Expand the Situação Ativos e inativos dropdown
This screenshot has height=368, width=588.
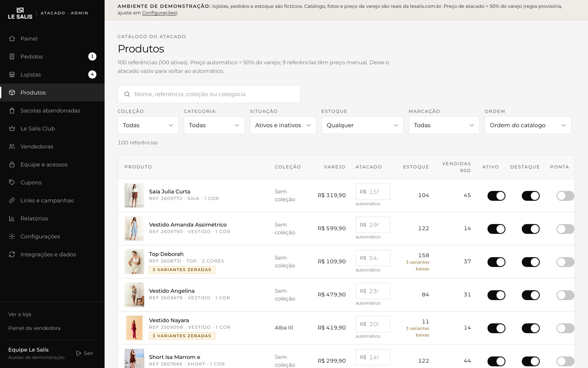[283, 125]
